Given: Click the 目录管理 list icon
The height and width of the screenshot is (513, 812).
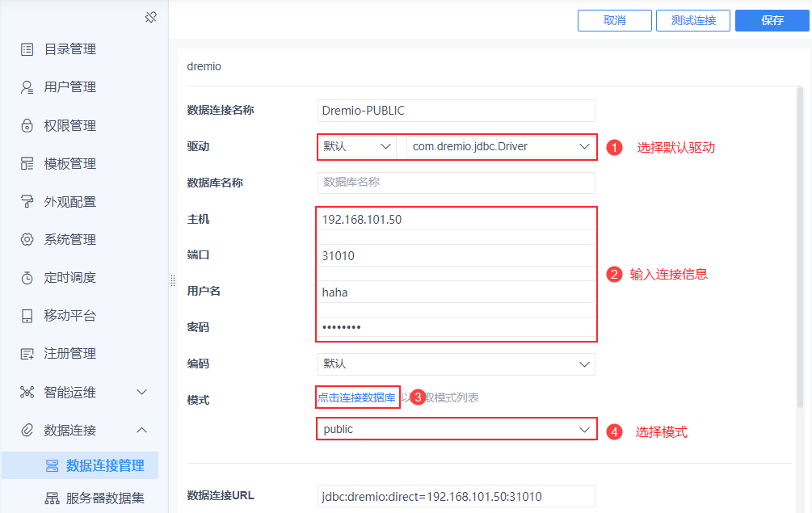Looking at the screenshot, I should coord(27,49).
